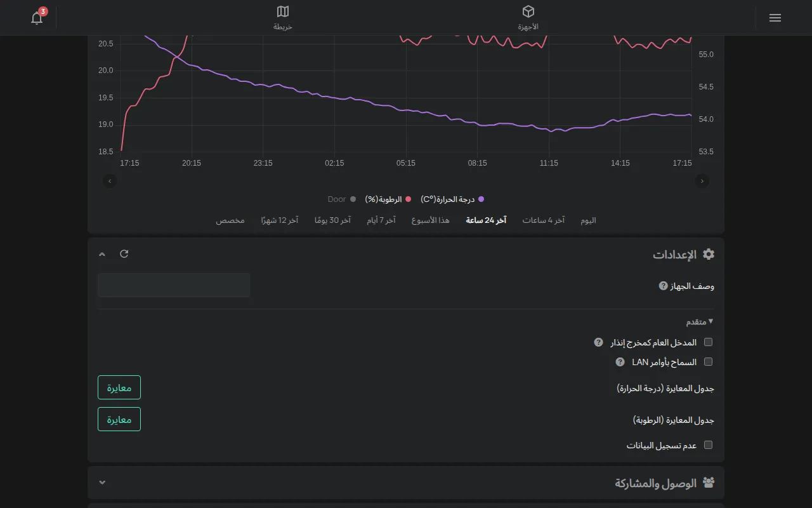Image resolution: width=812 pixels, height=508 pixels.
Task: Tick the عدم تسجيل البيانات checkbox
Action: [709, 445]
